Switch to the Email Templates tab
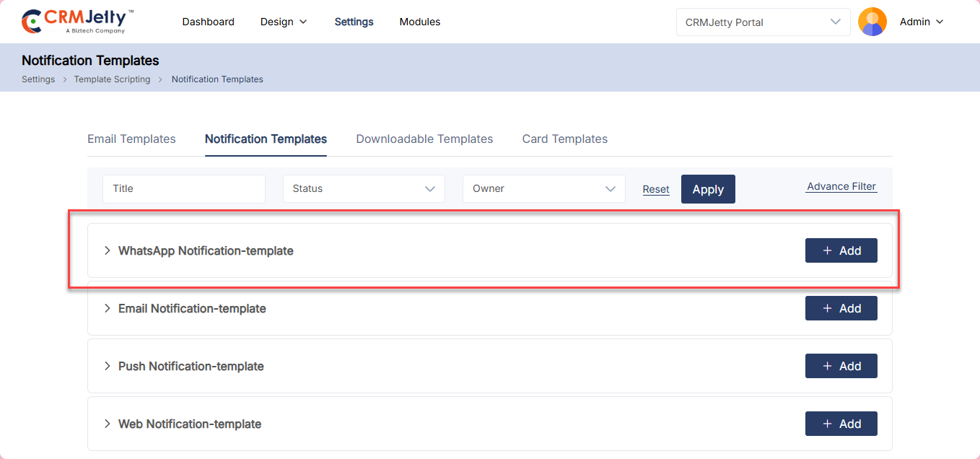 click(x=131, y=139)
